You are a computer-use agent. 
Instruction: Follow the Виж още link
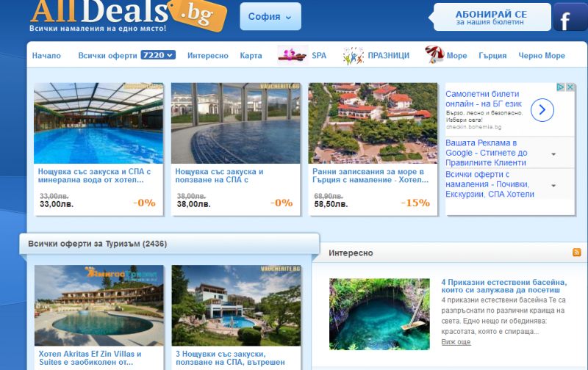tap(456, 342)
